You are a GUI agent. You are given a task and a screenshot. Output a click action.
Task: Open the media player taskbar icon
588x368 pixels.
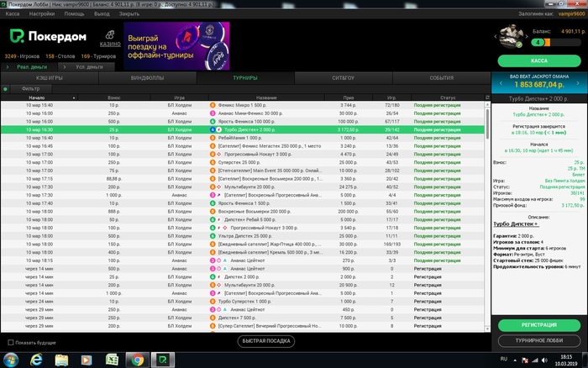87,360
